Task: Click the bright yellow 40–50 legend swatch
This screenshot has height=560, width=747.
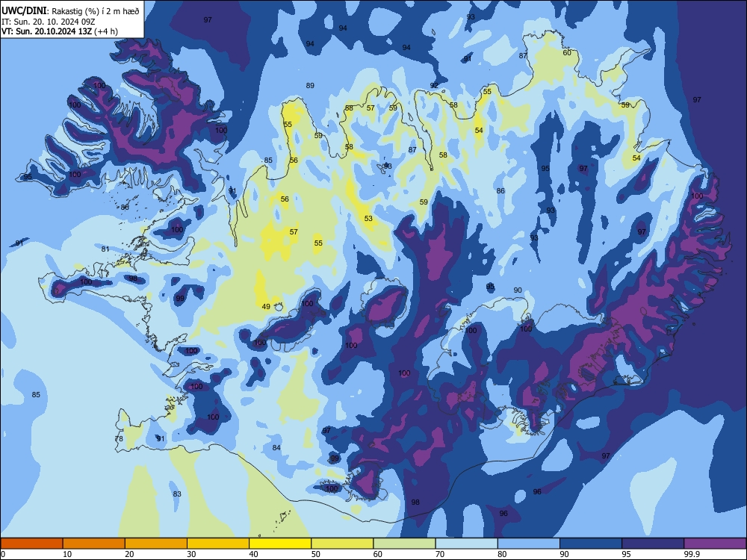Action: pos(280,544)
